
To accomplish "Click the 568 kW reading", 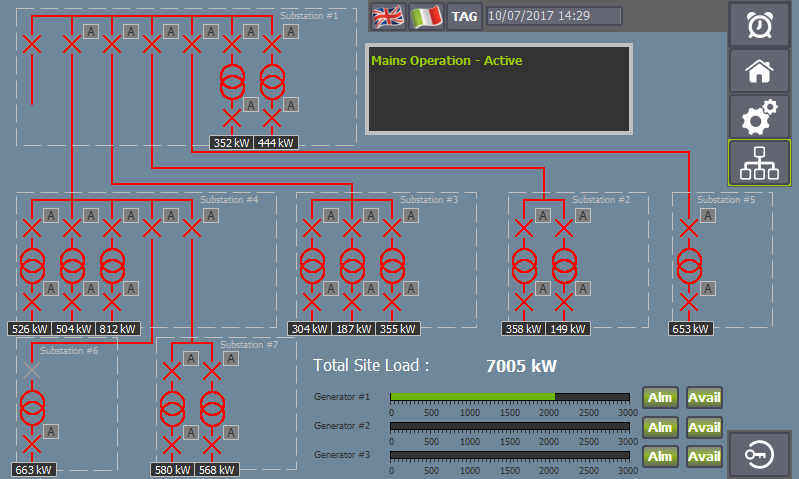I will [217, 469].
